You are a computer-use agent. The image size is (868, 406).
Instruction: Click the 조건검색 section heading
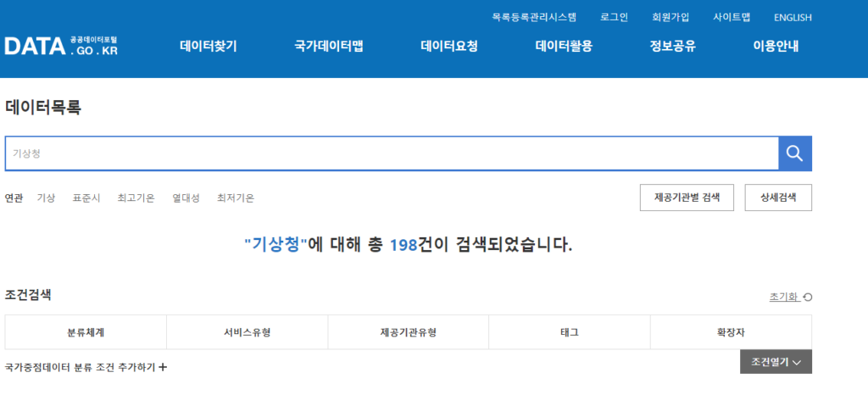pos(28,295)
